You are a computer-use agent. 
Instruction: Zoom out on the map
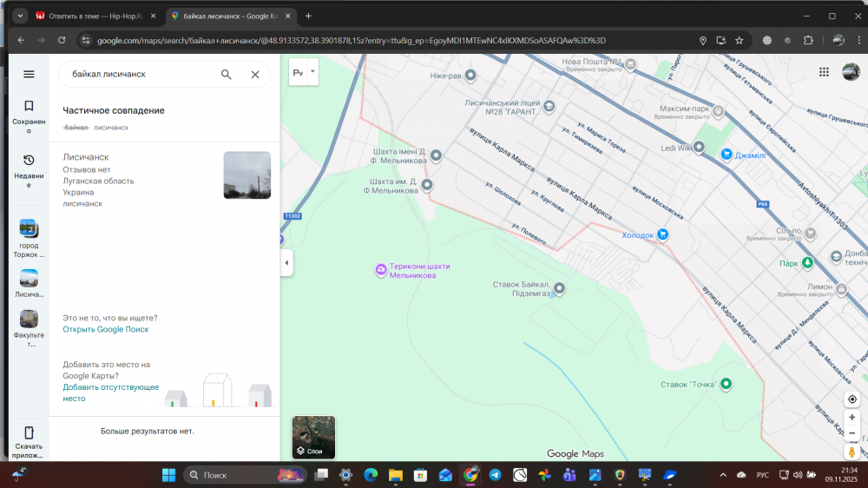pyautogui.click(x=852, y=433)
